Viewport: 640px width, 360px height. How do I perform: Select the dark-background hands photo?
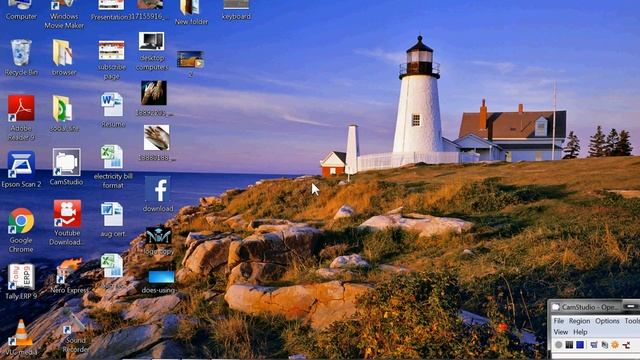click(x=154, y=98)
